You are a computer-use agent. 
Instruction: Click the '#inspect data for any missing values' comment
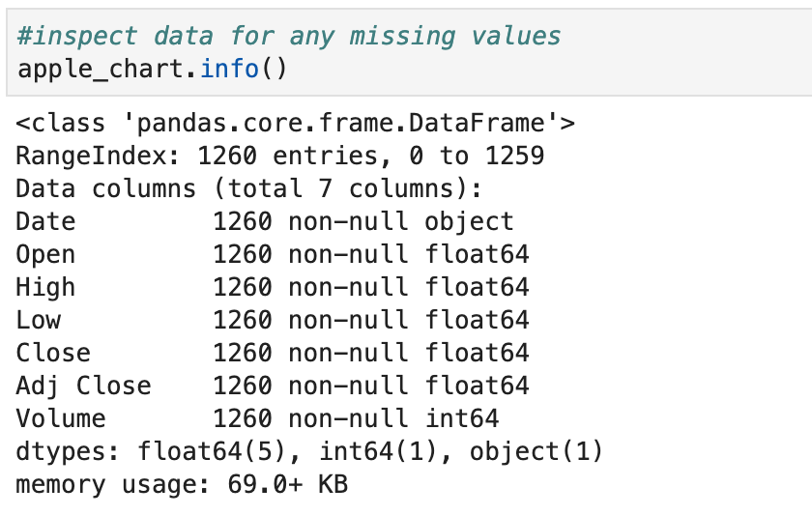[x=288, y=36]
